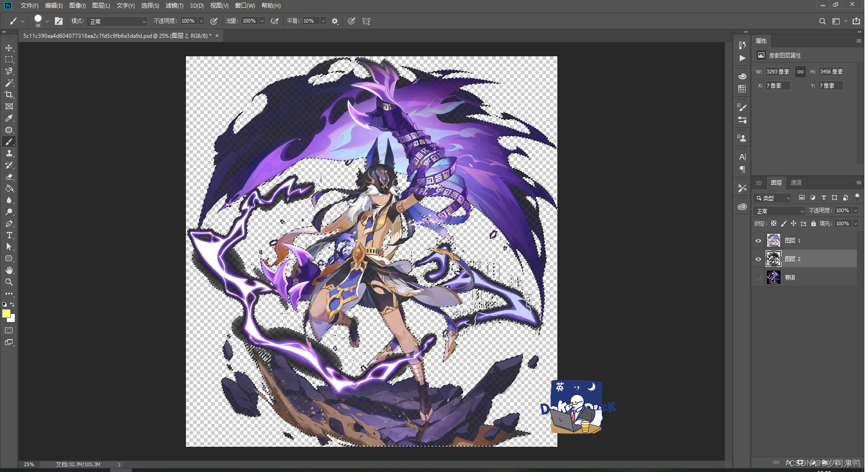Select the Eyedropper tool
This screenshot has height=472, width=868.
[9, 118]
